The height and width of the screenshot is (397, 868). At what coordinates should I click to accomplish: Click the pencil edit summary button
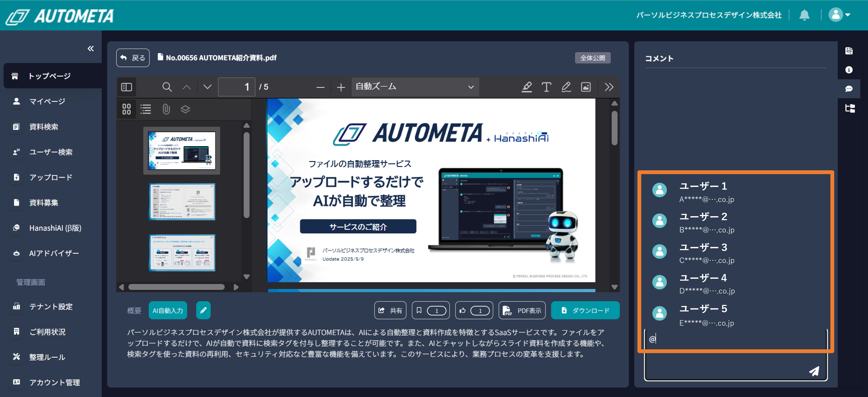203,310
